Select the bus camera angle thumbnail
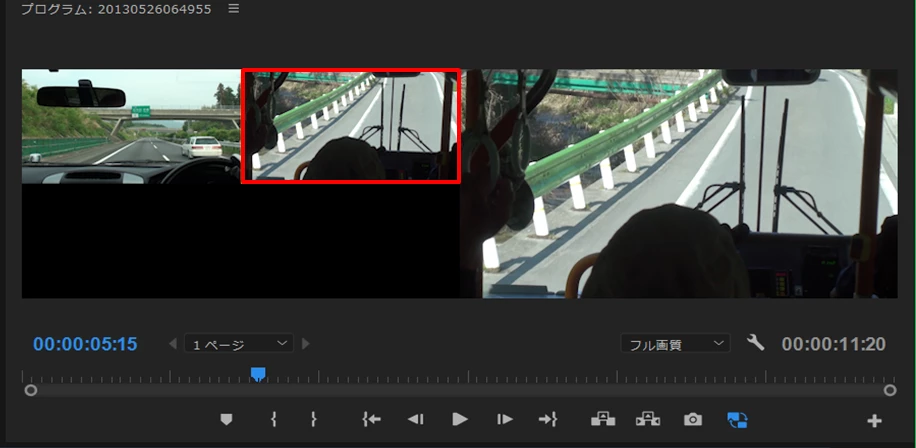The width and height of the screenshot is (916, 448). 351,126
